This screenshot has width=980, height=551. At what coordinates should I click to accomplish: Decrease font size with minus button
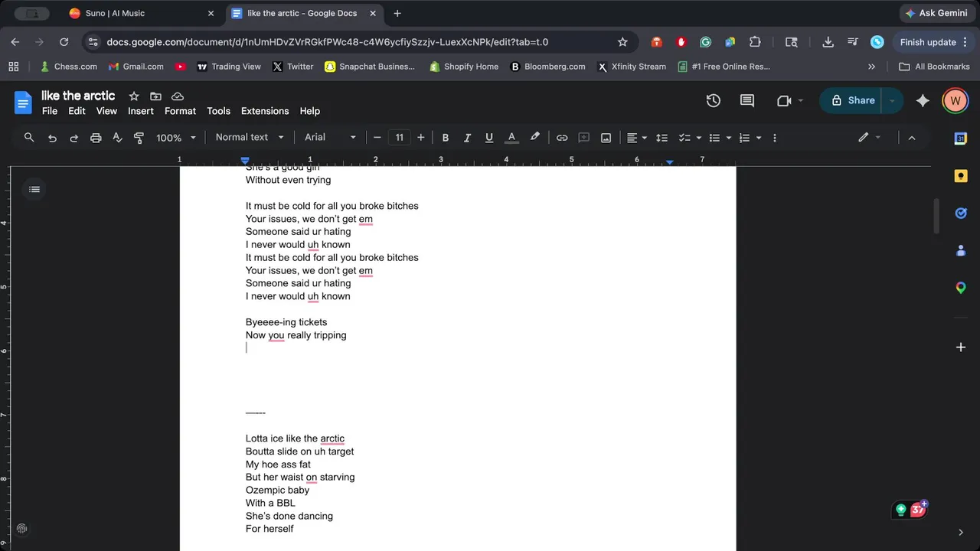point(377,138)
